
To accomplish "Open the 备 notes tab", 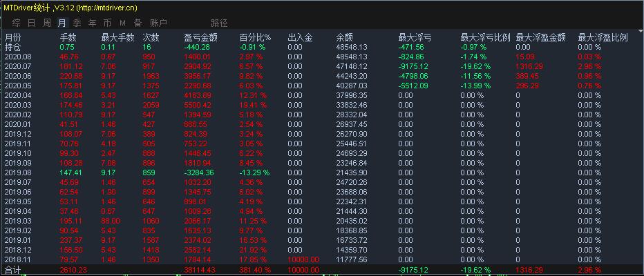I will [138, 23].
